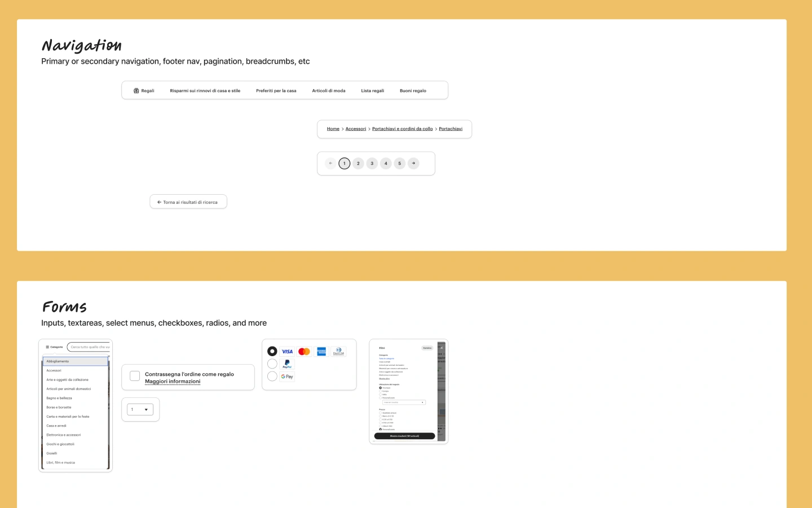Open the Risparmi sui rinnovi di casa menu item
This screenshot has width=812, height=508.
(205, 90)
